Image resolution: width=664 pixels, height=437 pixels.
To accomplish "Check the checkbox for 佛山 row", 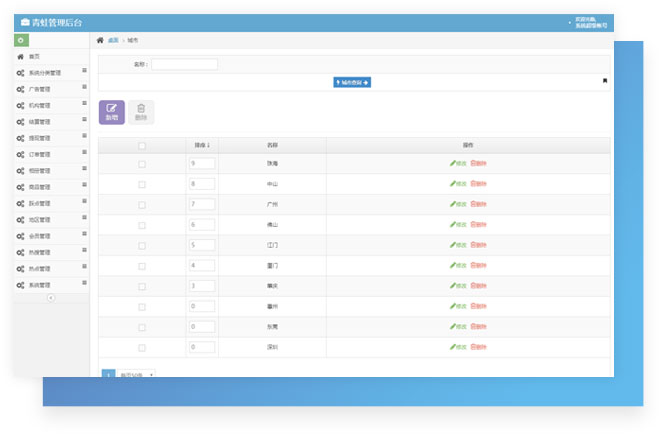I will tap(142, 225).
